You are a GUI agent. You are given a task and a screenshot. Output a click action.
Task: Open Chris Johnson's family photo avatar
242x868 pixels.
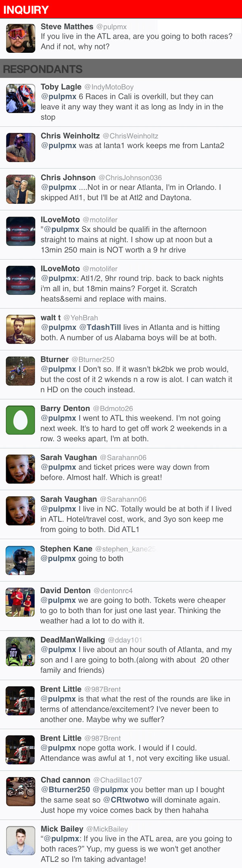coord(21,189)
